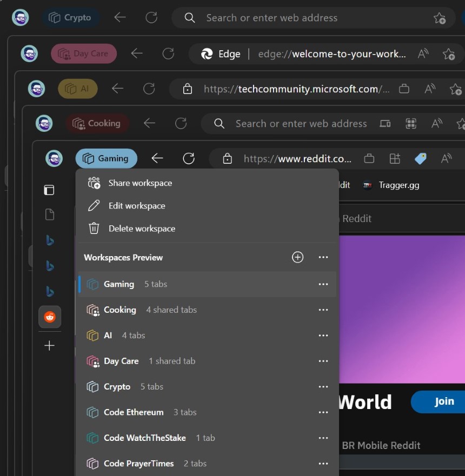This screenshot has height=476, width=465.
Task: Open Collections next to the Gaming address bar
Action: (x=394, y=158)
